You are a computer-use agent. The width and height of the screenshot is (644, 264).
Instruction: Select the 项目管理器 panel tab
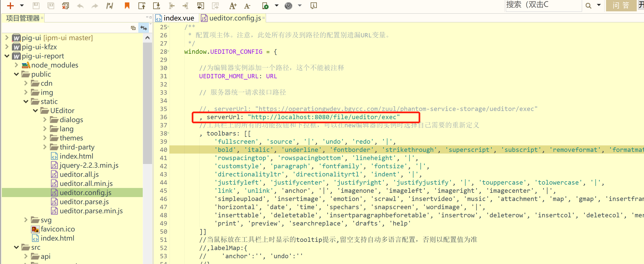(23, 18)
